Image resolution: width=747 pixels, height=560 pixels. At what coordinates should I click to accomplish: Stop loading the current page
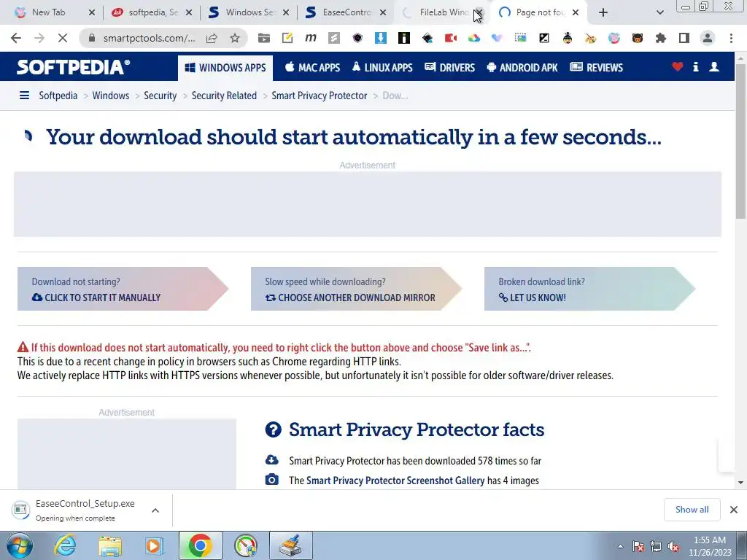pos(63,38)
